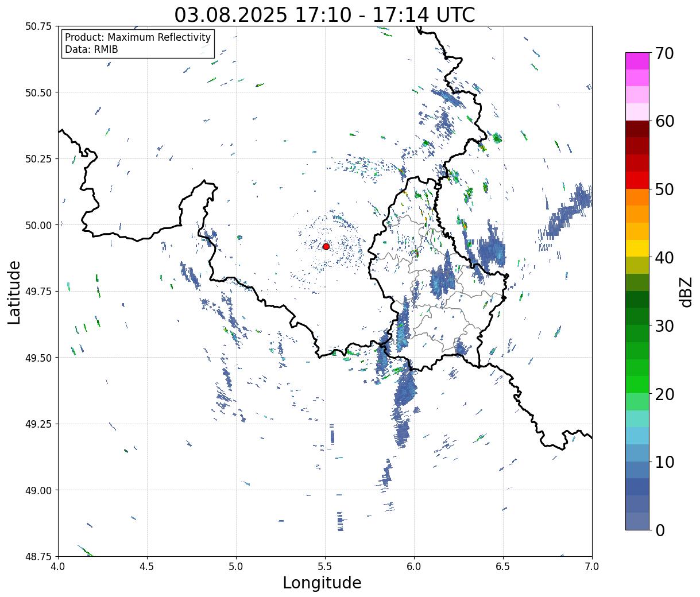
Task: Pick the yellow swatch just above 40 dBZ
Action: pyautogui.click(x=637, y=249)
